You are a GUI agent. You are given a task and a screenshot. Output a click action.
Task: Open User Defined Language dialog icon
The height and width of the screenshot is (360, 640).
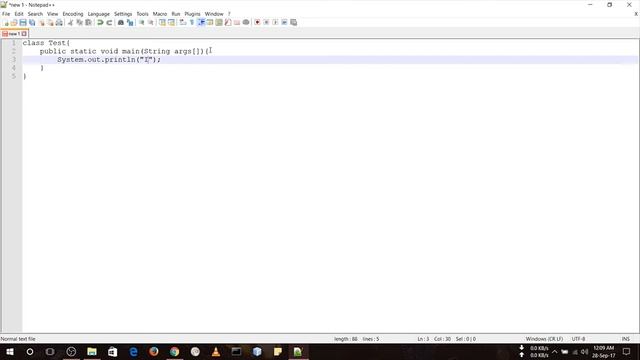coord(210,22)
